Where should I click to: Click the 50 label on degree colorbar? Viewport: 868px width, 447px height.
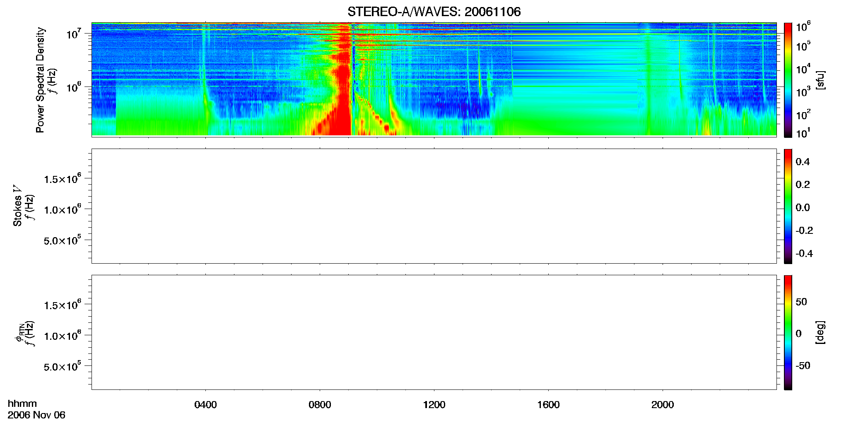801,302
